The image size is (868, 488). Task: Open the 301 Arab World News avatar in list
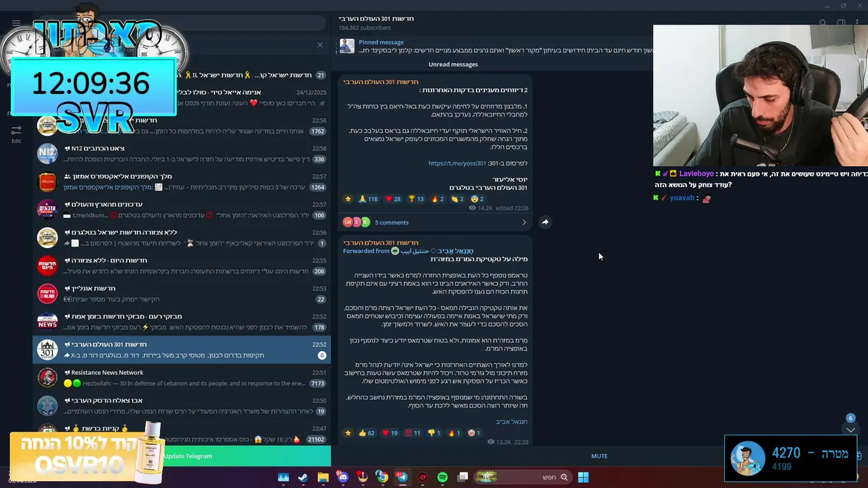(47, 350)
